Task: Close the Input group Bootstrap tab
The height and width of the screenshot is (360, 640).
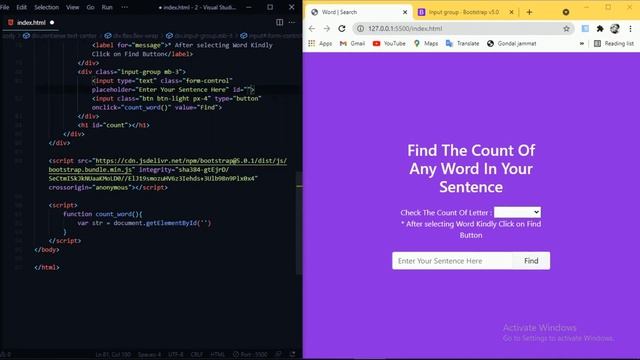Action: (x=511, y=12)
